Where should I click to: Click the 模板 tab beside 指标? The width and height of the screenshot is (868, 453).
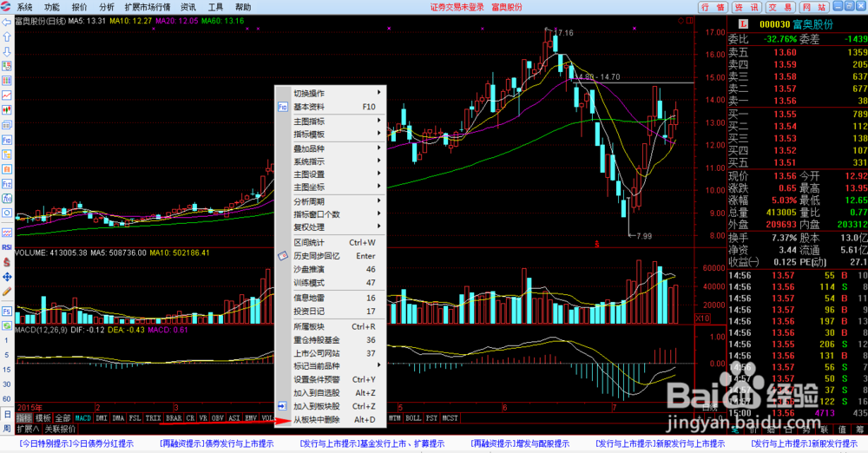[43, 418]
